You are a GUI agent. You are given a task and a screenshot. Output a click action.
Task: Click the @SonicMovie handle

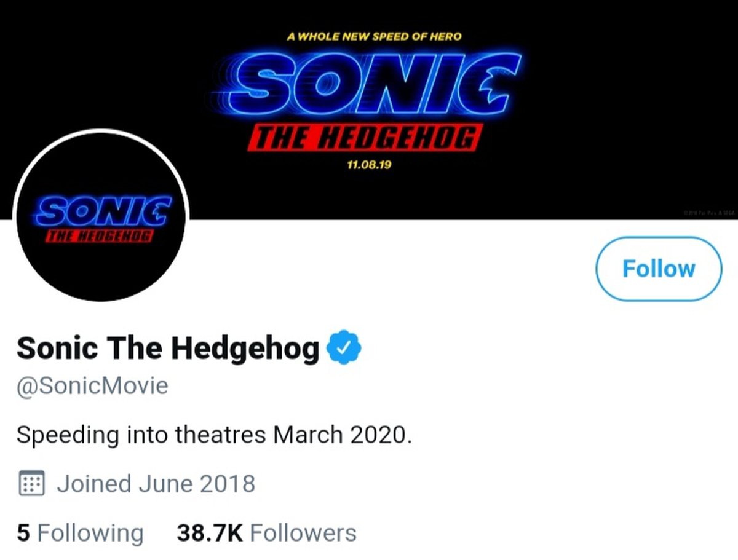coord(92,385)
